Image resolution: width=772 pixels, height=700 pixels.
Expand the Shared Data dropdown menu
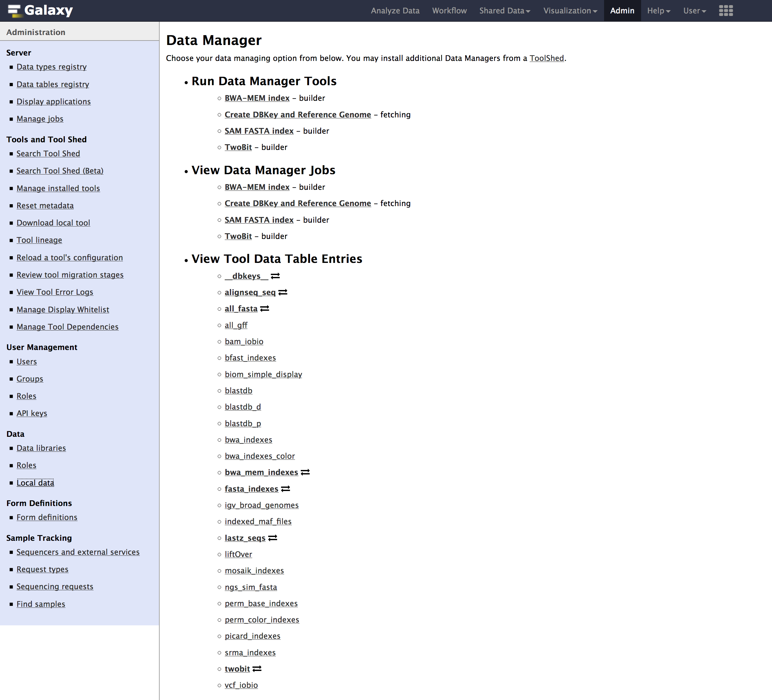[504, 11]
